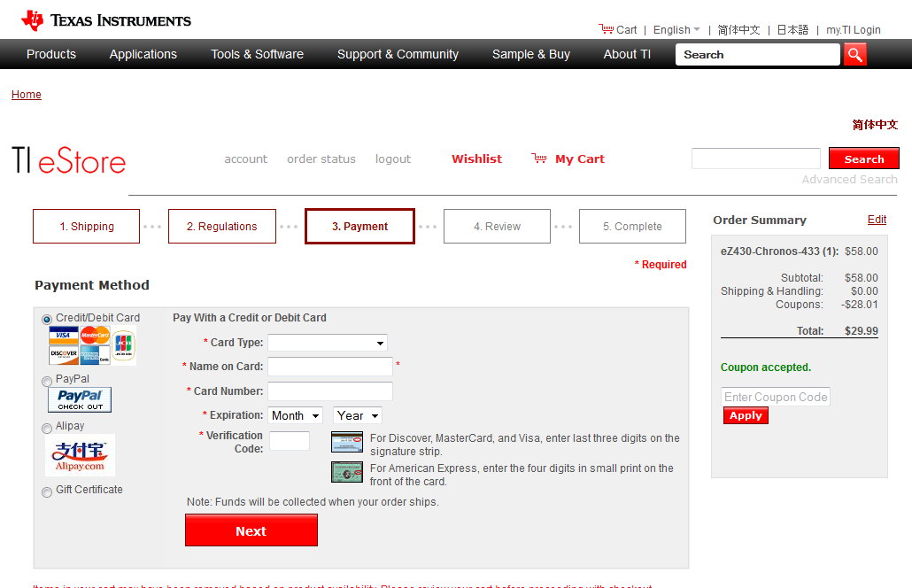Select step 3. Payment
912x588 pixels.
359,226
